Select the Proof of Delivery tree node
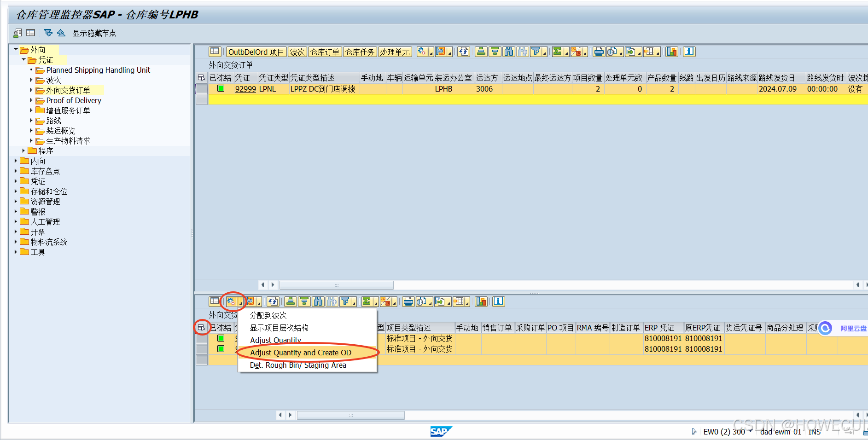868x440 pixels. point(74,100)
